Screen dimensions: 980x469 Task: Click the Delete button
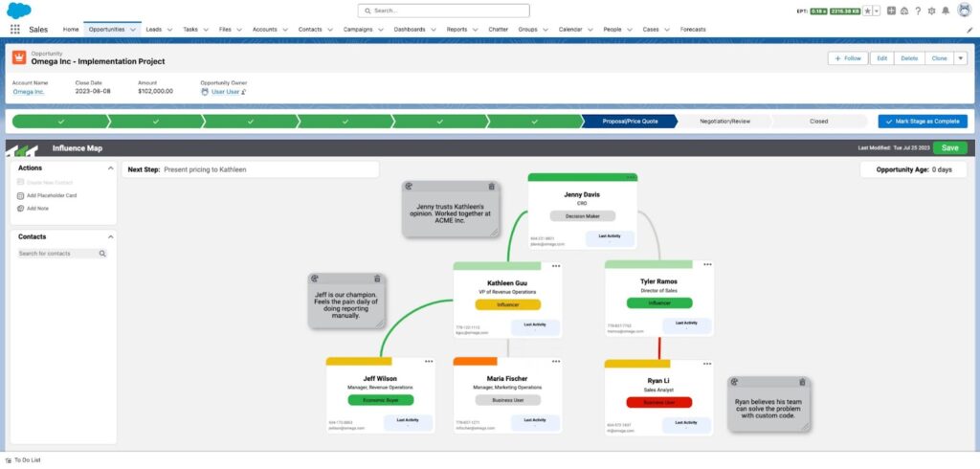pos(909,58)
